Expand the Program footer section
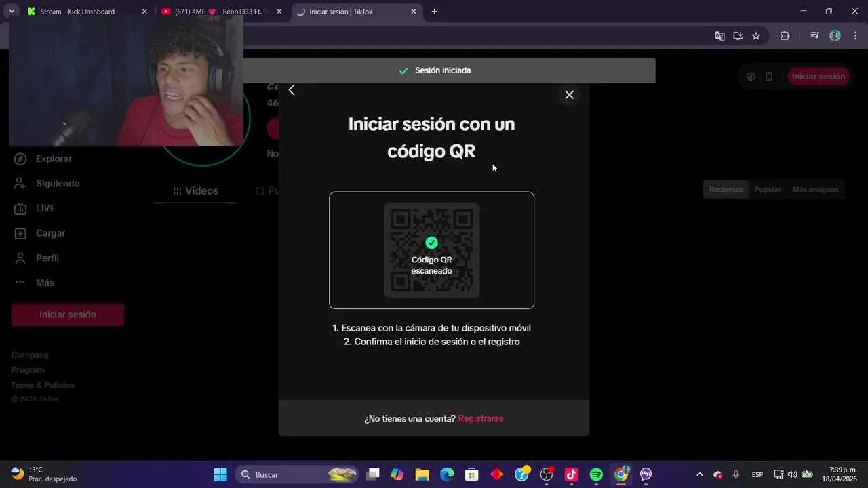This screenshot has width=868, height=488. (x=28, y=370)
